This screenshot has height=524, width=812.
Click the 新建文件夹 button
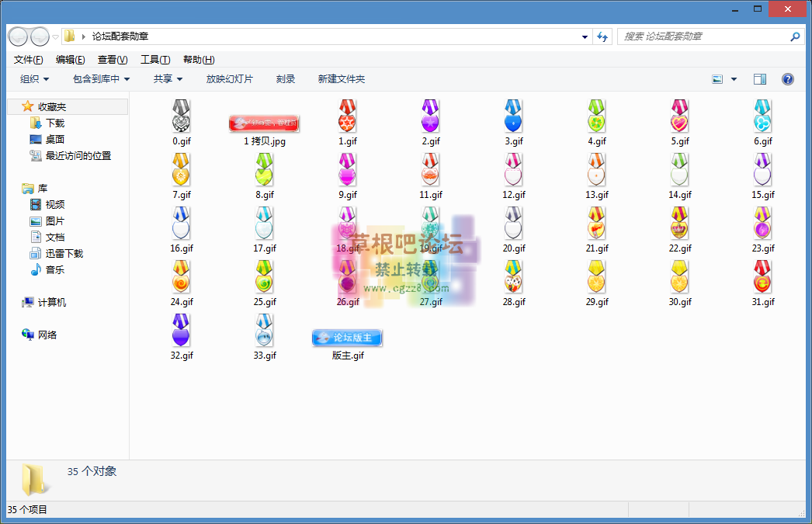click(341, 79)
